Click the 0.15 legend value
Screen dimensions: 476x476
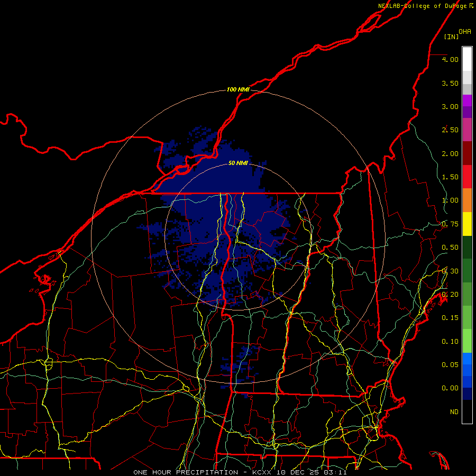450,318
